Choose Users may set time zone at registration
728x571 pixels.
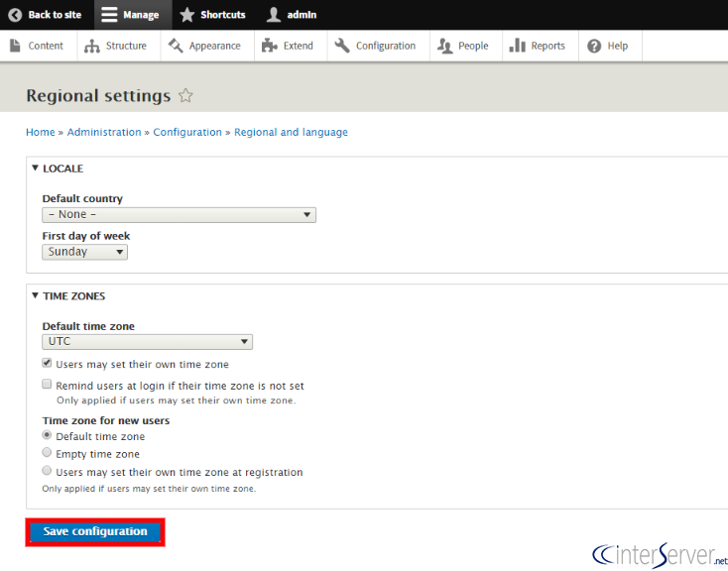point(47,471)
